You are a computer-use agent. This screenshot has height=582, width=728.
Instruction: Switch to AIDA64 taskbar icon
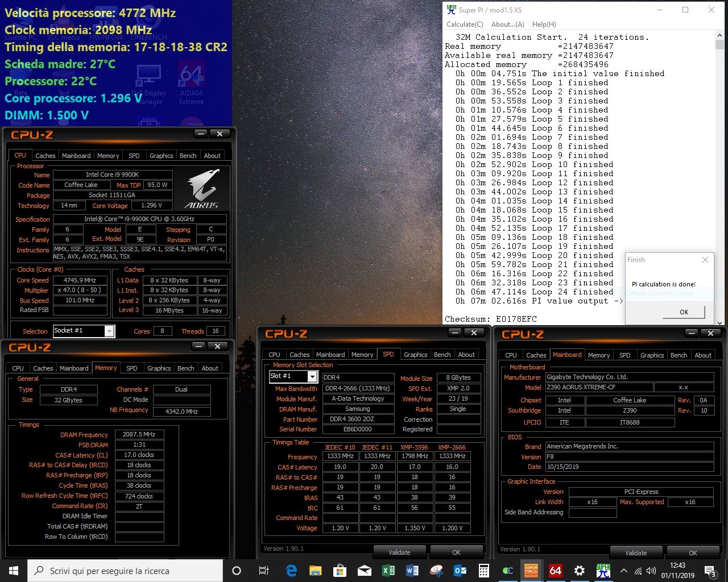(556, 571)
